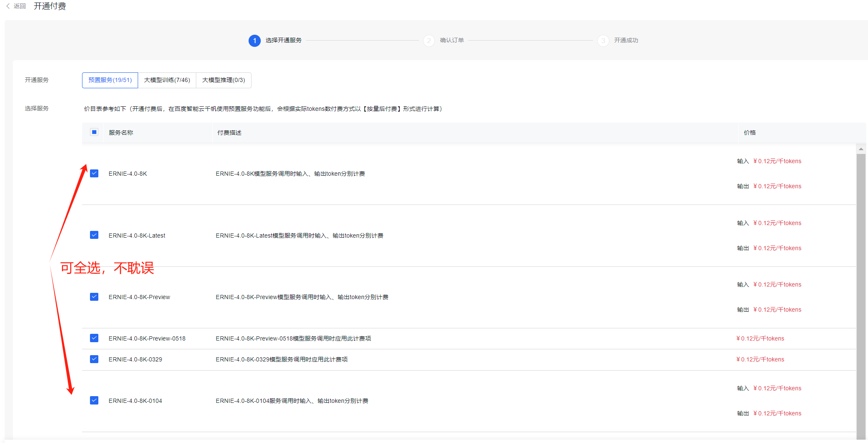Image resolution: width=868 pixels, height=443 pixels.
Task: Click step 2 确认订单 circle
Action: tap(429, 41)
